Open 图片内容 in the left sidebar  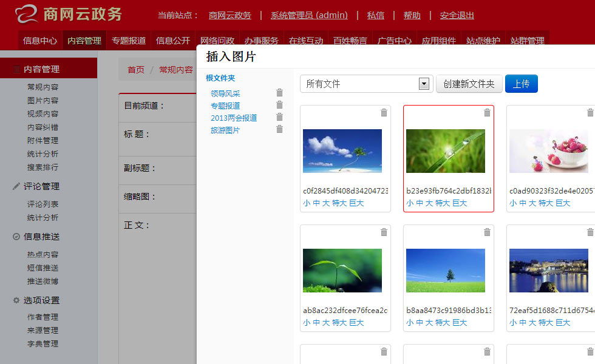pyautogui.click(x=43, y=101)
